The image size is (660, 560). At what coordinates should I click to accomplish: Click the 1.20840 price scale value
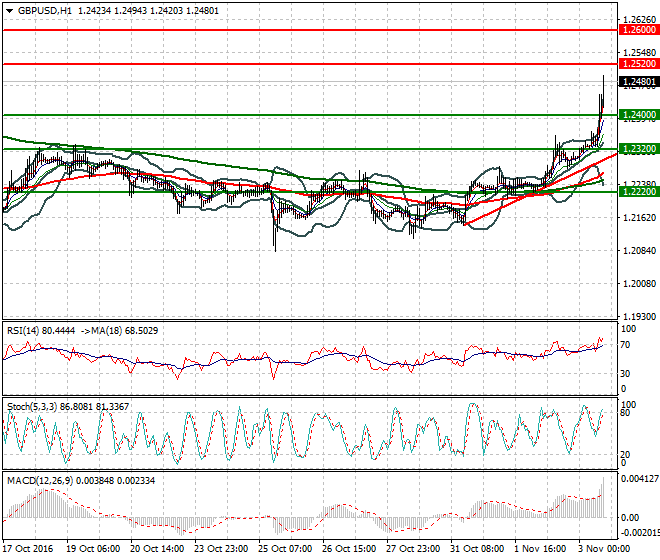click(639, 251)
